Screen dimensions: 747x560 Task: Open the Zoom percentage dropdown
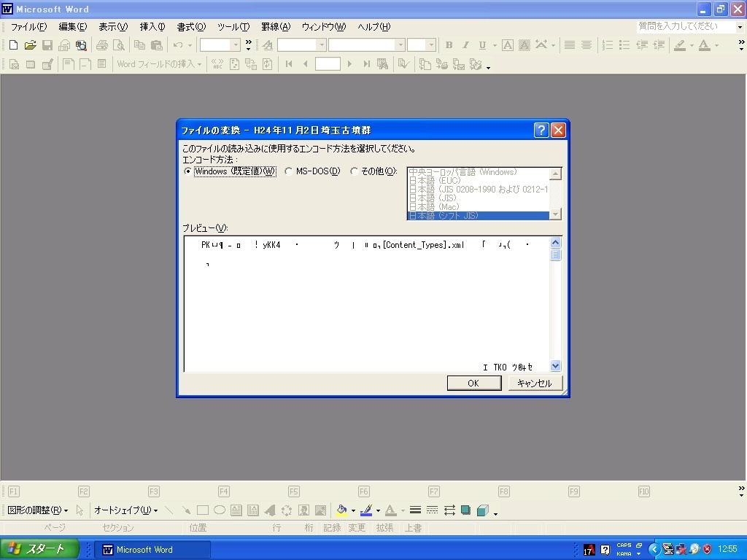(236, 45)
